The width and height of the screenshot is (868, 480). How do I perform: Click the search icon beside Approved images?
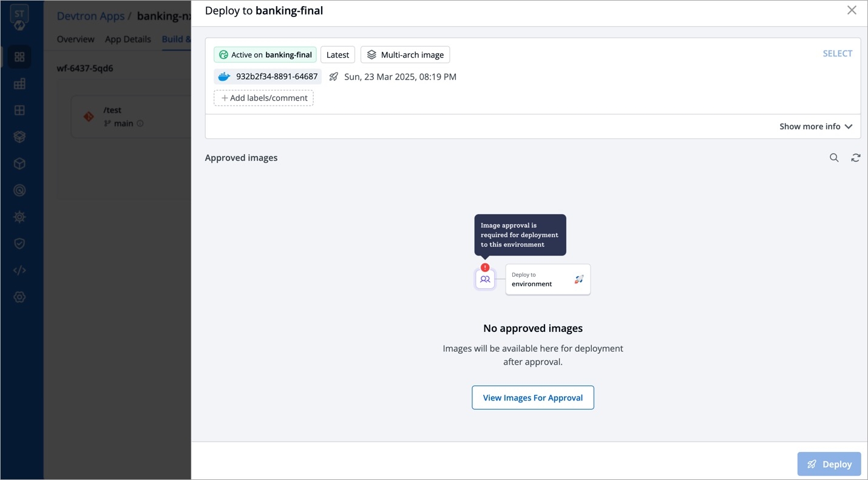(834, 158)
